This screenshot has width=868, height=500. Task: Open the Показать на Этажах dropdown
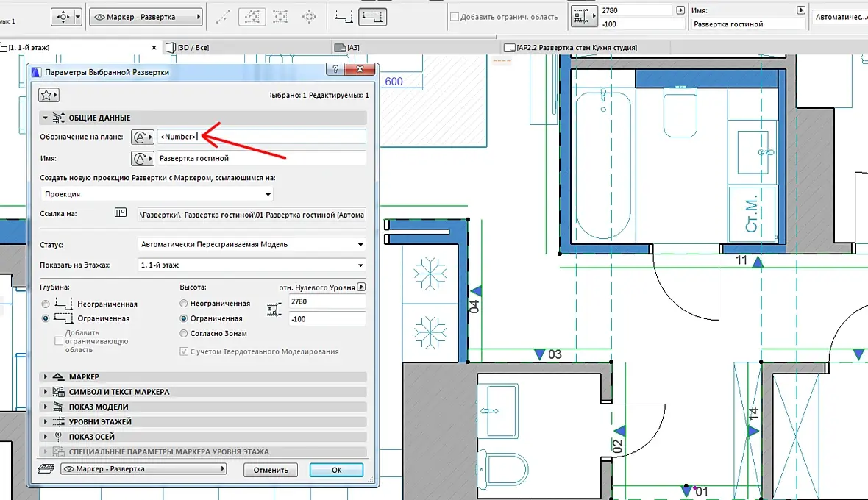[252, 265]
